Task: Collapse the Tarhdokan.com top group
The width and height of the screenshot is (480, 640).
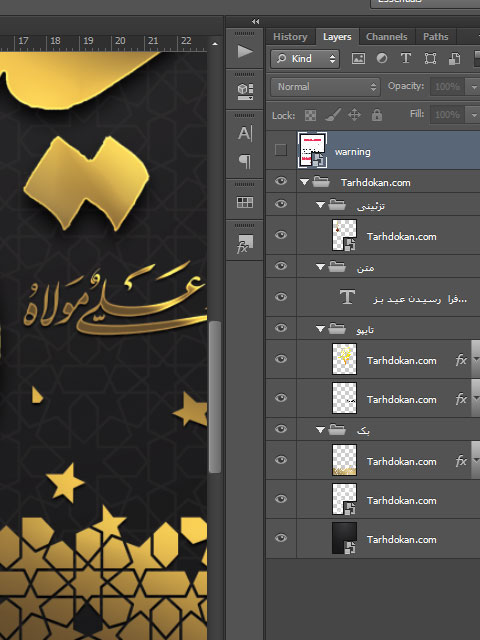Action: (304, 182)
